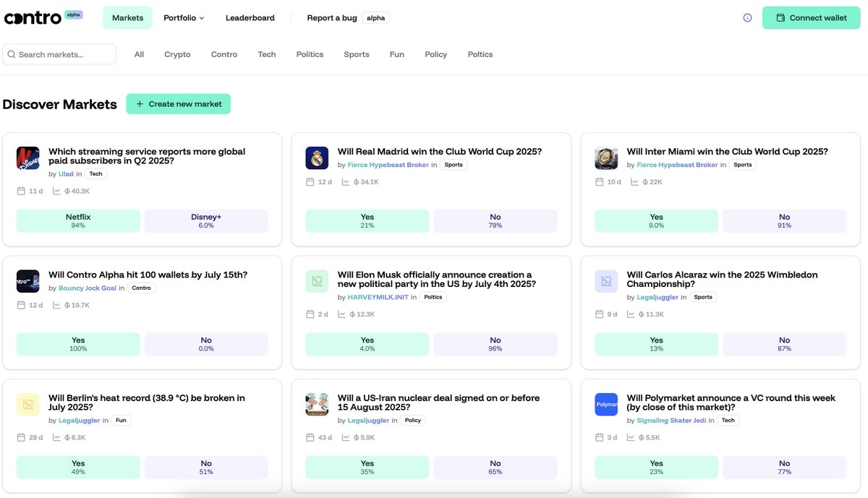Screen dimensions: 868x498
Task: Click the alpha badge beside Report a bug
Action: (x=376, y=18)
